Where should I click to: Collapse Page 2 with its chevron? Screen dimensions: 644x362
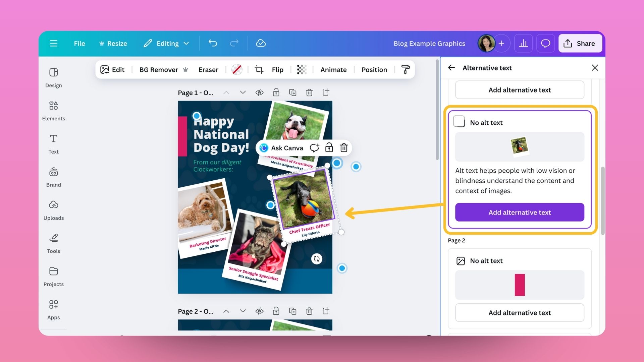pyautogui.click(x=226, y=311)
